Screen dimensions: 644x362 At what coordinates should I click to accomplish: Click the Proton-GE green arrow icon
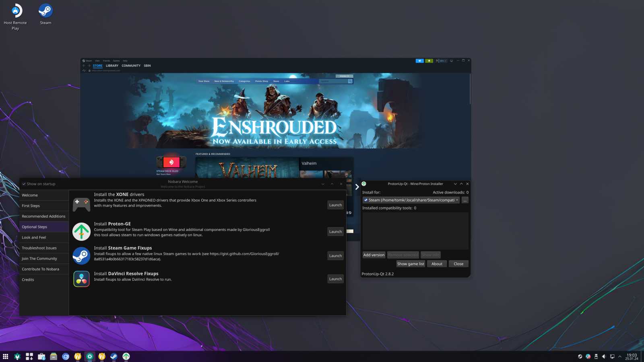81,232
